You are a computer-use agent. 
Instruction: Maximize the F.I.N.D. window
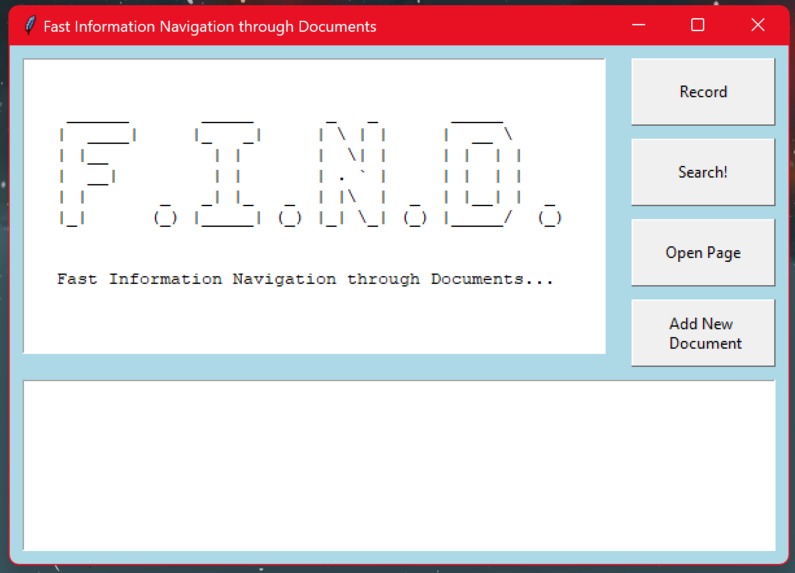(698, 25)
